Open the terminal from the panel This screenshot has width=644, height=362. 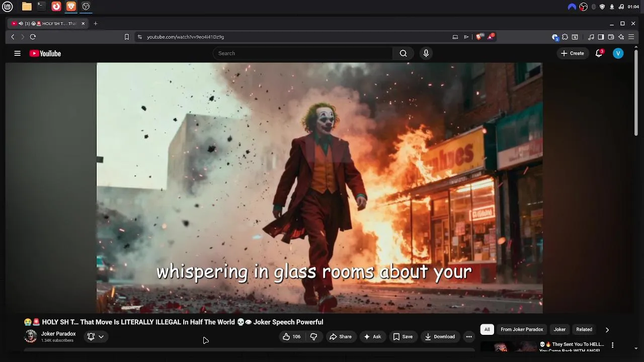point(41,7)
